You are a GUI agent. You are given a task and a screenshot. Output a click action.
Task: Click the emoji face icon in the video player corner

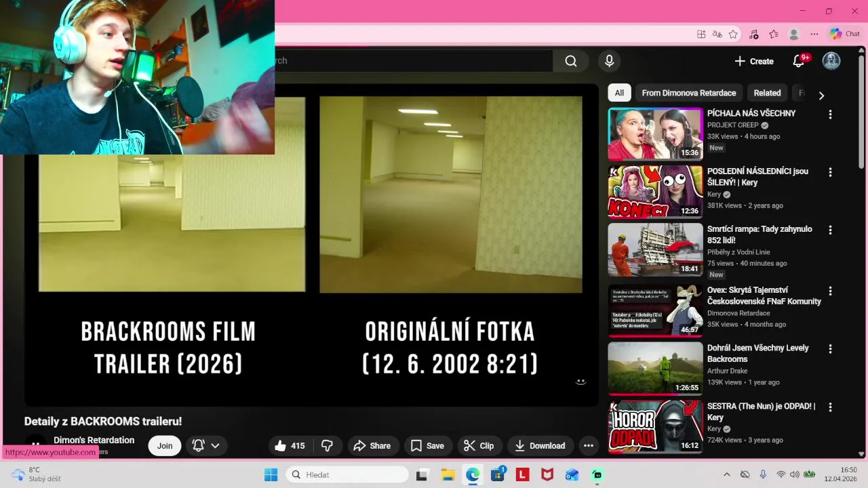[580, 382]
